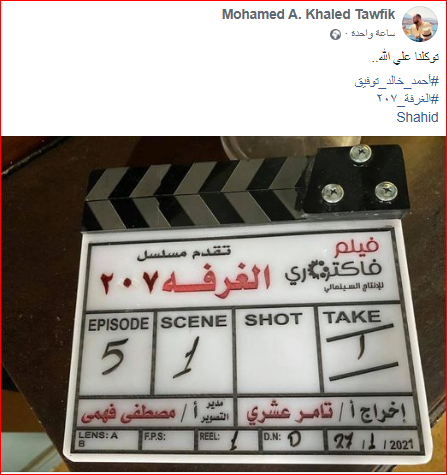This screenshot has height=475, width=447.
Task: Click the empty SHOT box
Action: [276, 350]
